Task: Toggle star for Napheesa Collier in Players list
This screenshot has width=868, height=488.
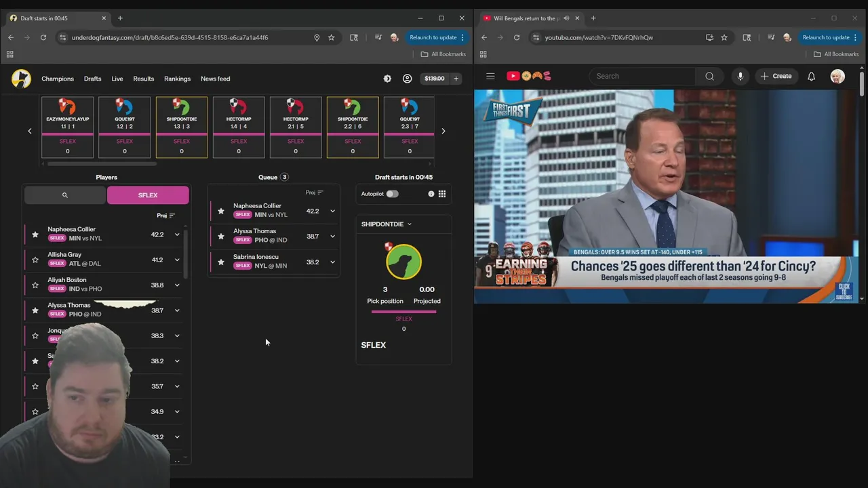Action: 35,235
